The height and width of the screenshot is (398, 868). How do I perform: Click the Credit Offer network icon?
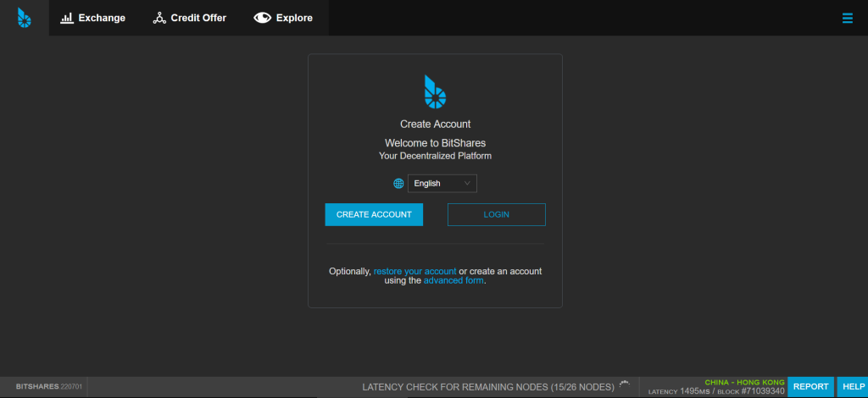[159, 18]
